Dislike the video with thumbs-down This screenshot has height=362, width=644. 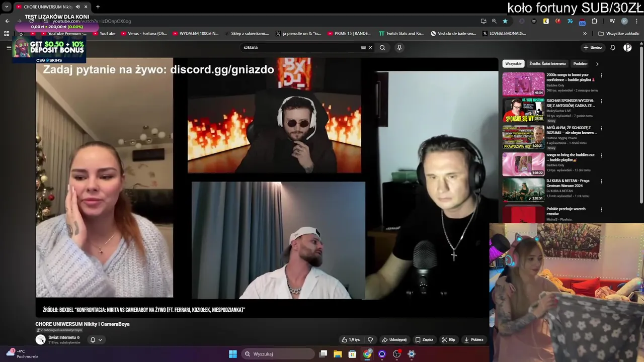370,339
